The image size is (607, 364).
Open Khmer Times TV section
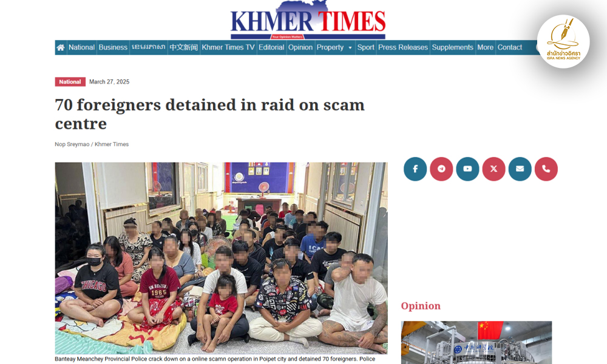coord(228,47)
